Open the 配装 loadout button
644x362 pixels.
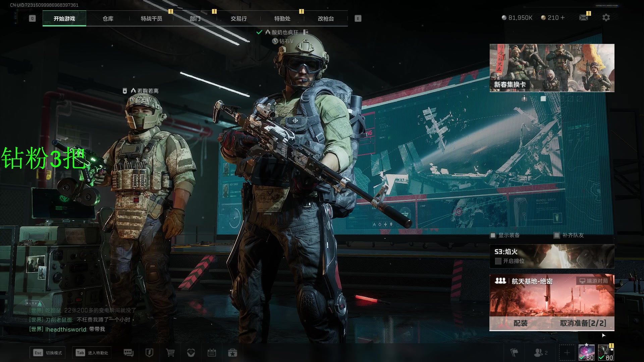521,323
